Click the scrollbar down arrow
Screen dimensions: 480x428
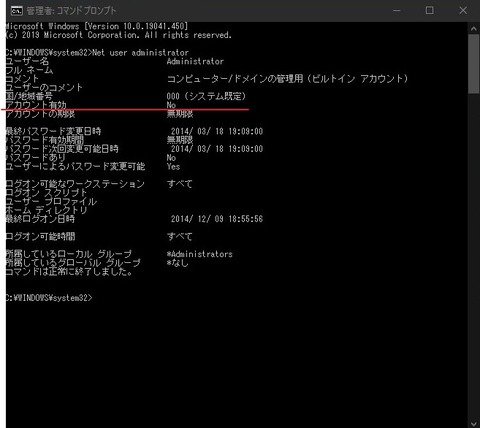point(474,423)
